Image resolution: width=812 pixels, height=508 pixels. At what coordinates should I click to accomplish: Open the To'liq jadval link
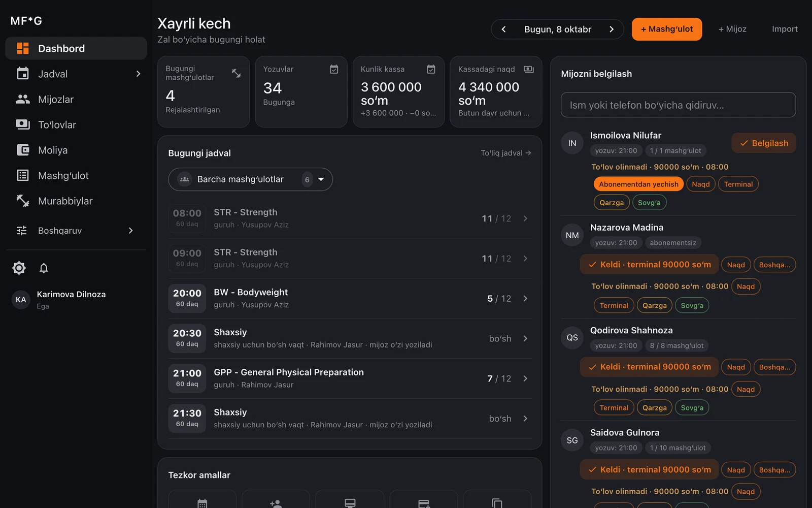(506, 153)
